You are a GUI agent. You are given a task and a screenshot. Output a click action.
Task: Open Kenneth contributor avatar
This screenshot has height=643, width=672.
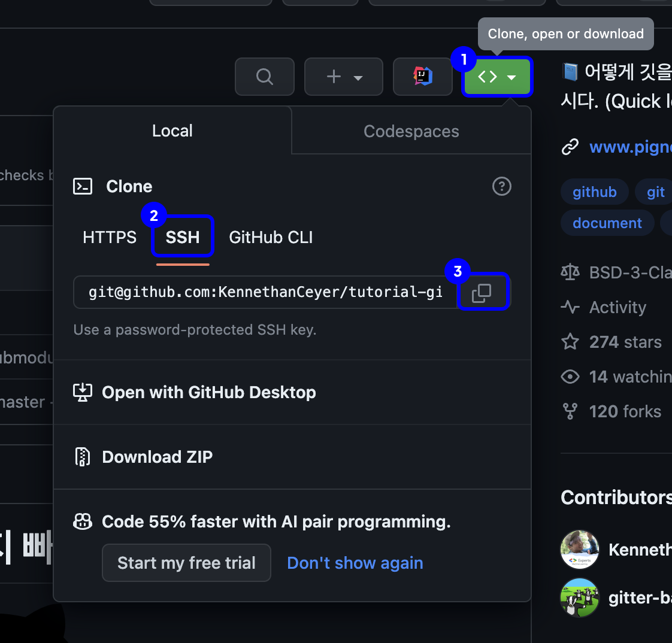579,549
